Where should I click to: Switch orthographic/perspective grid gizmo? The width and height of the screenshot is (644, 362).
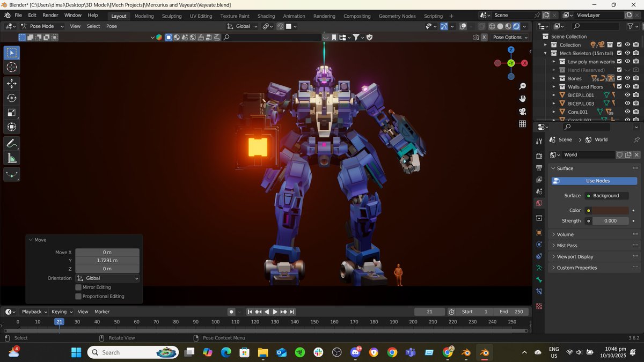pyautogui.click(x=522, y=124)
